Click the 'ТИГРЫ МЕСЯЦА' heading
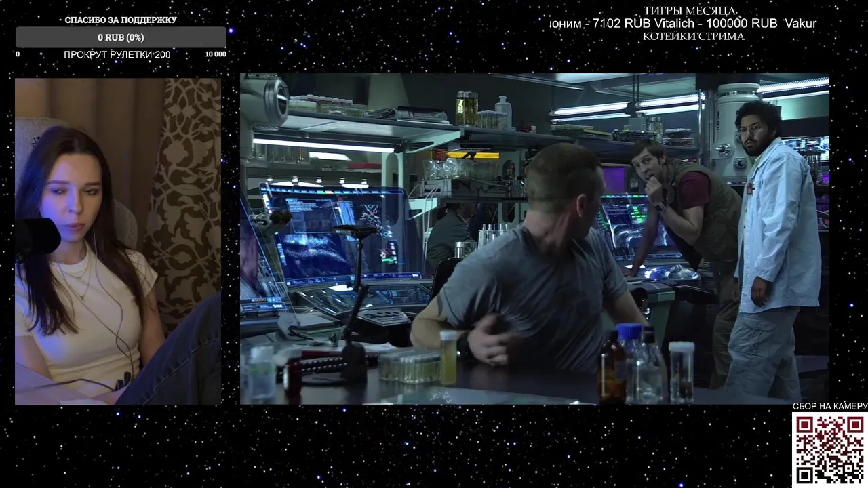The height and width of the screenshot is (488, 868). pos(690,11)
